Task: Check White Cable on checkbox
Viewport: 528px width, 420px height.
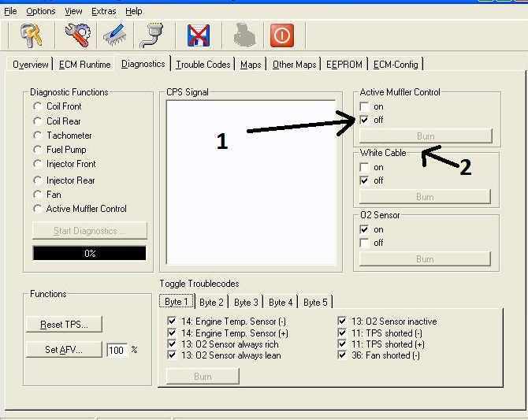Action: (x=364, y=167)
